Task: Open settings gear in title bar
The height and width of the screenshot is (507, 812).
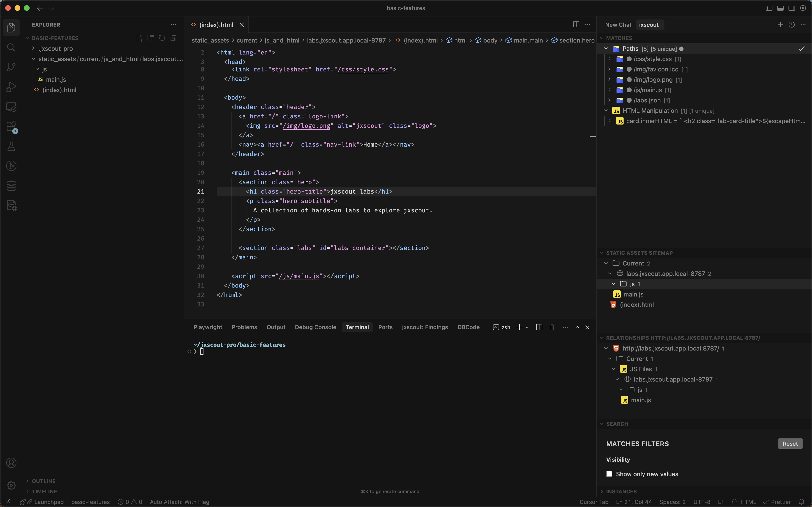Action: point(803,8)
